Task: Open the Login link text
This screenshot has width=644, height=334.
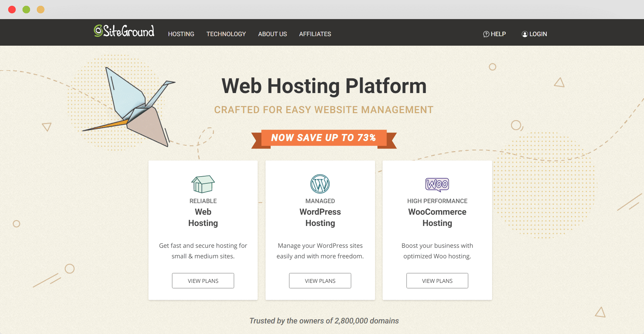Action: click(538, 34)
